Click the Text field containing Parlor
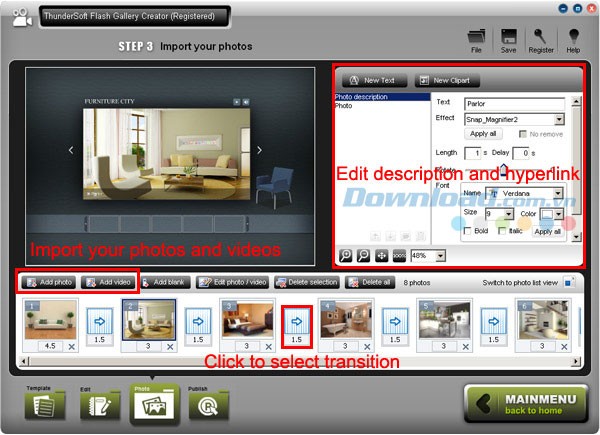The image size is (600, 435). point(514,103)
